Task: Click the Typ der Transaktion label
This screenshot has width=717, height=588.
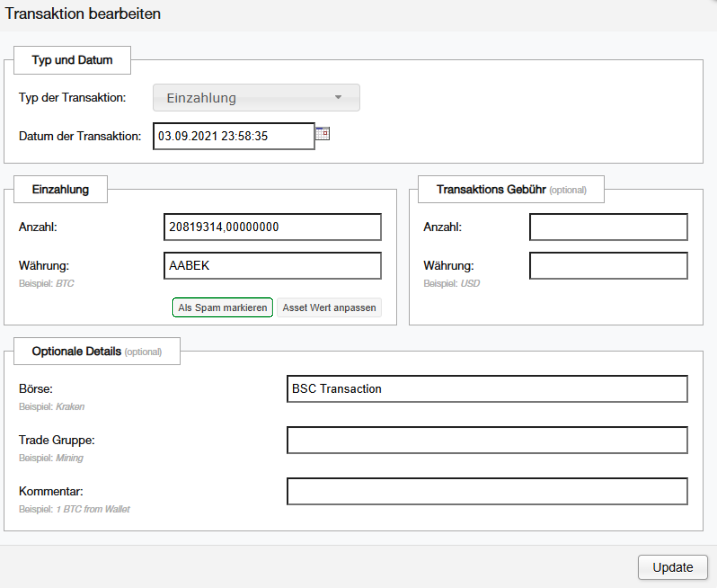Action: tap(72, 97)
